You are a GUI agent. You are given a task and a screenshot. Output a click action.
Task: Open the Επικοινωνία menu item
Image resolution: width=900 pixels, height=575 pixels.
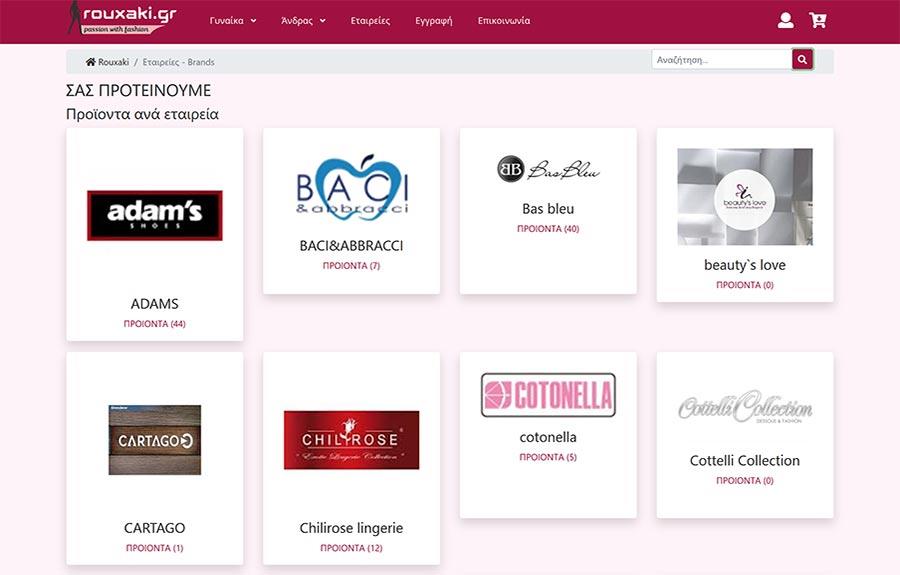pyautogui.click(x=504, y=21)
